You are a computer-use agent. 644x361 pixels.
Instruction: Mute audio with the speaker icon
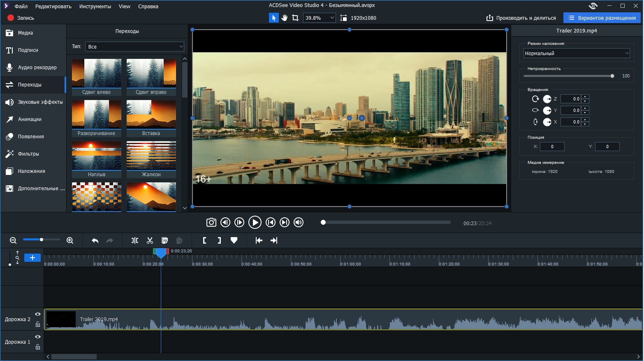click(299, 223)
